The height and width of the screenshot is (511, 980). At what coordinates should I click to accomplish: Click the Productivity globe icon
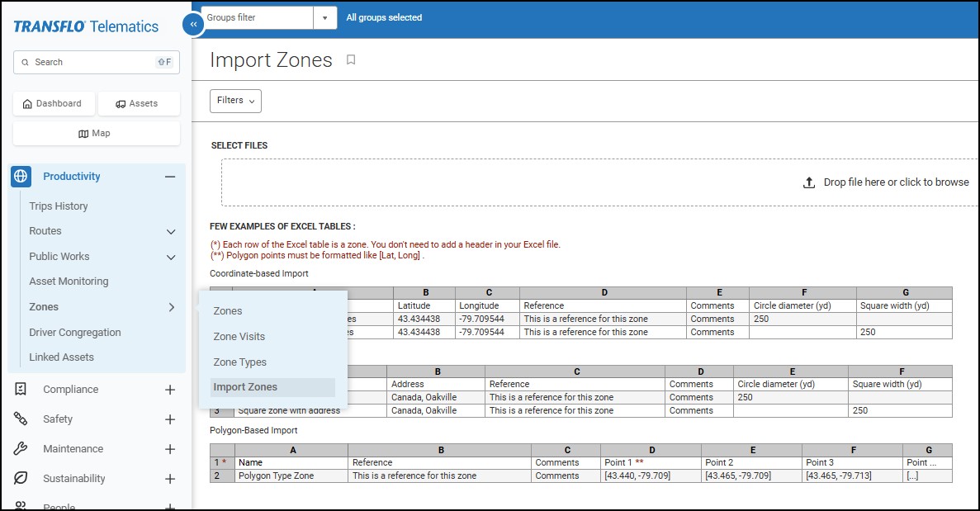(x=21, y=176)
